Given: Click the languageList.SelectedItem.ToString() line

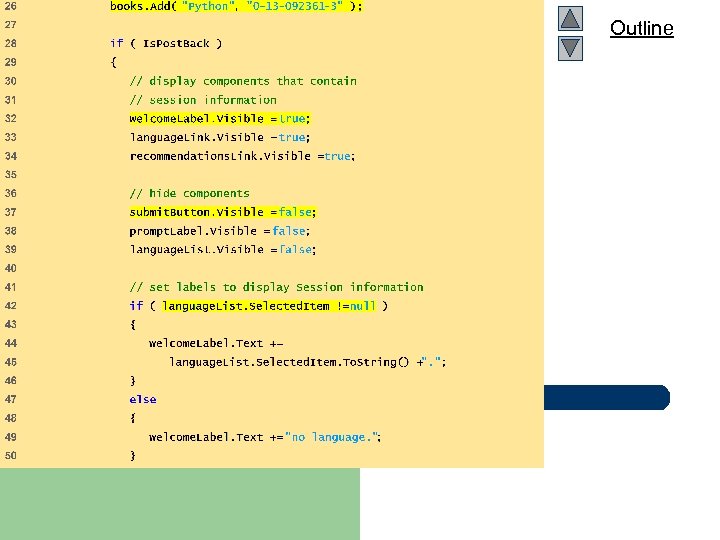Looking at the screenshot, I should click(x=308, y=362).
